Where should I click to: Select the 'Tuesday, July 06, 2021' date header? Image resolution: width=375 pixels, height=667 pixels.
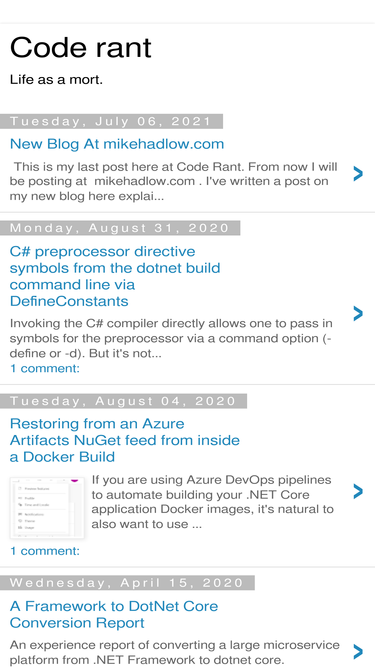(111, 122)
